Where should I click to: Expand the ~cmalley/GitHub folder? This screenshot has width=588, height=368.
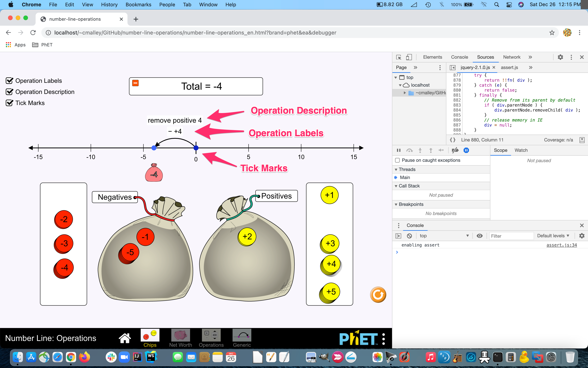point(405,93)
